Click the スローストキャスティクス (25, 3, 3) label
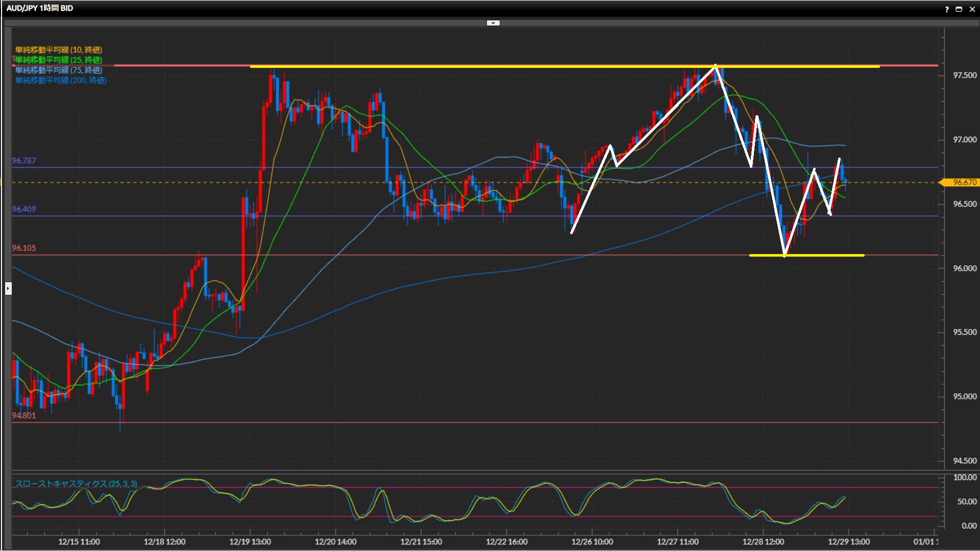Viewport: 980px width, 551px height. pyautogui.click(x=76, y=483)
